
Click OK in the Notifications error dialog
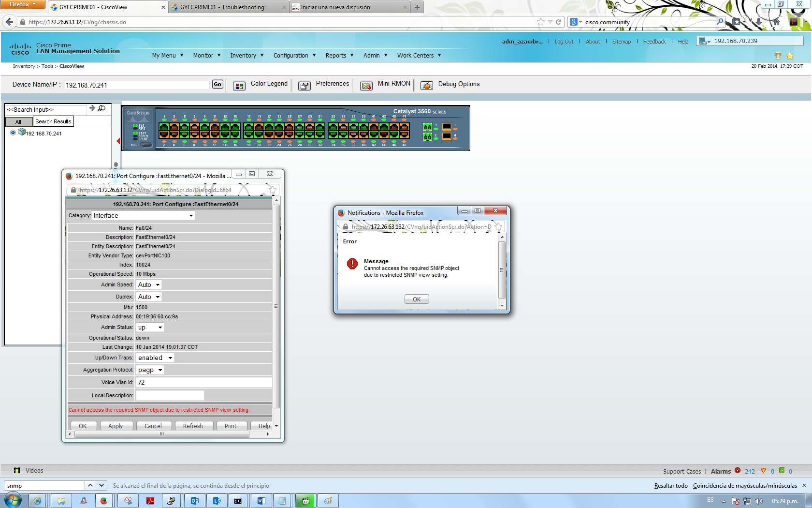417,299
